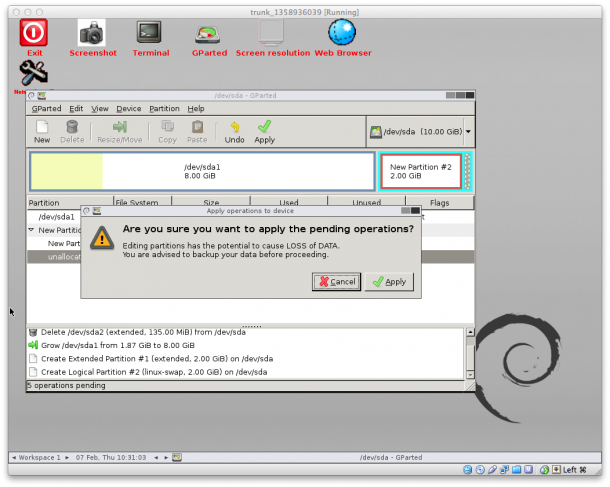Cancel the apply operations dialog

337,282
